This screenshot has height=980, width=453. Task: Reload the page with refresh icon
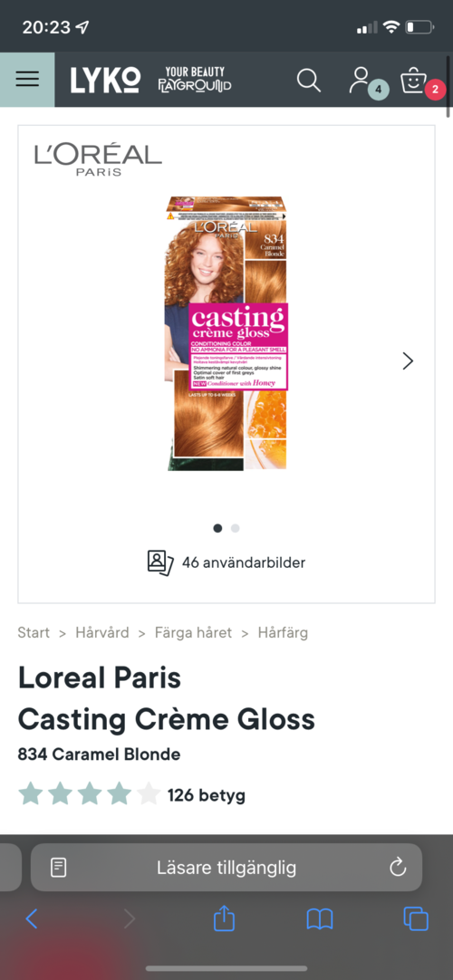398,867
